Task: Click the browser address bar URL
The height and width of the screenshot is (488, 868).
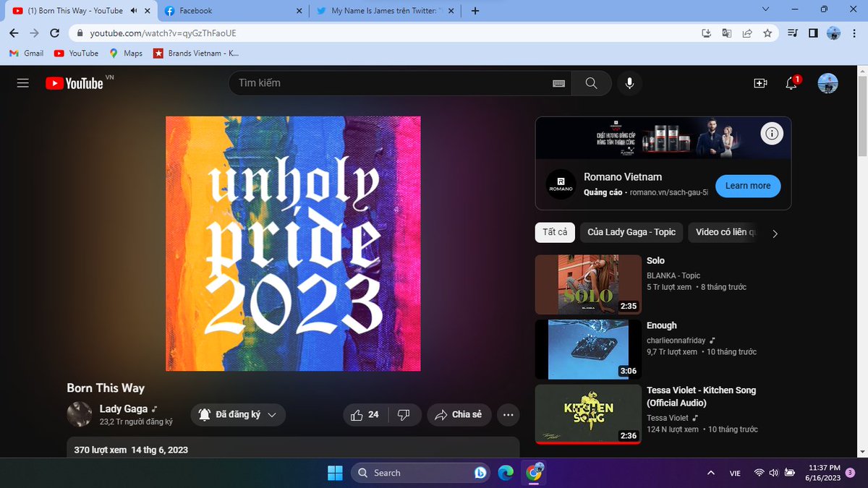Action: tap(163, 33)
